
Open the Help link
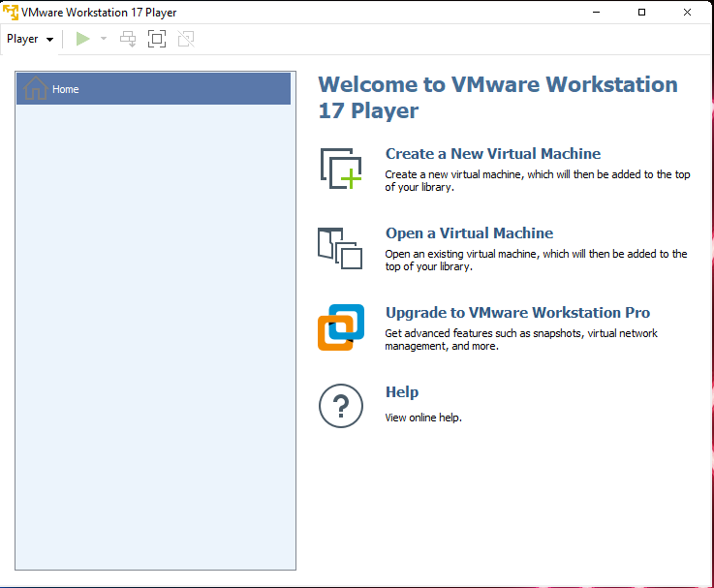tap(402, 392)
